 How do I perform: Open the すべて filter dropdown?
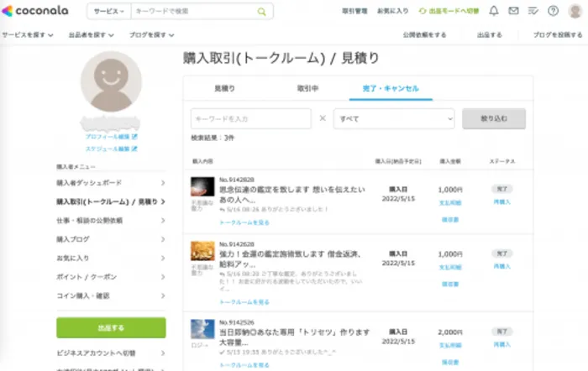coord(393,118)
